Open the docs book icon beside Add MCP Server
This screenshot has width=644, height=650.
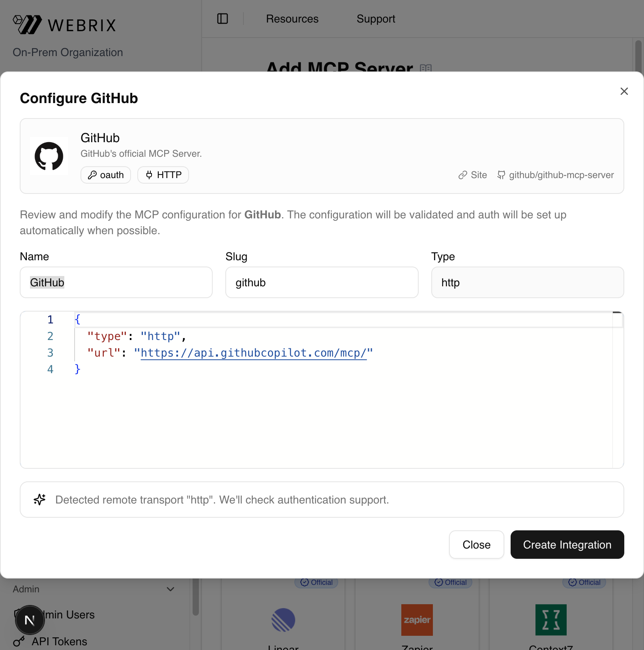click(426, 68)
